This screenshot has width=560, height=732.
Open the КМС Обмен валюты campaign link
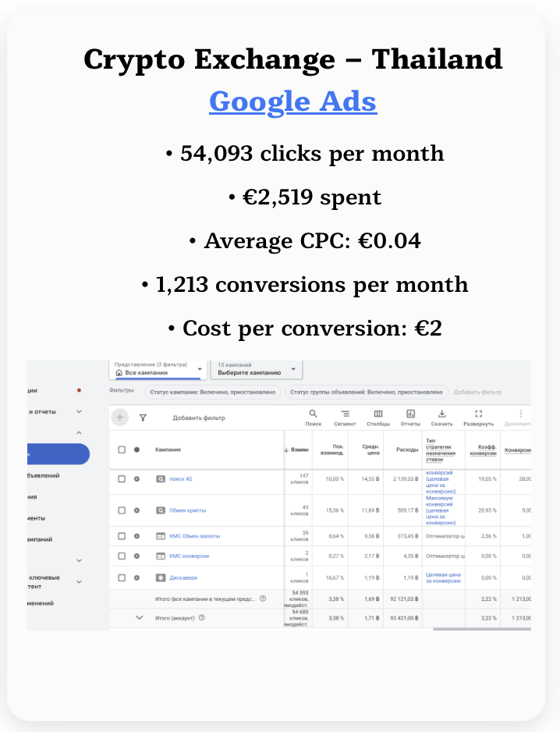[x=194, y=536]
